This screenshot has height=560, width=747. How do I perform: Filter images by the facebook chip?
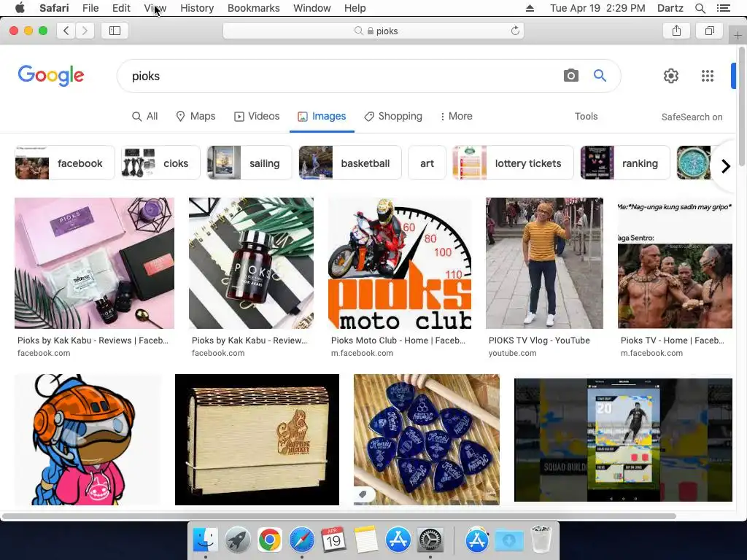pos(65,163)
